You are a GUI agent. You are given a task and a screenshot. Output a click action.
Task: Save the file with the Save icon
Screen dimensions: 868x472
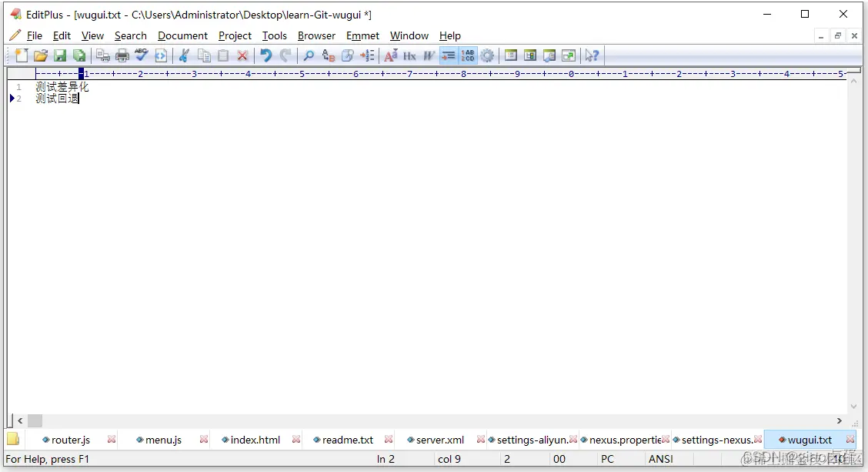pos(60,55)
